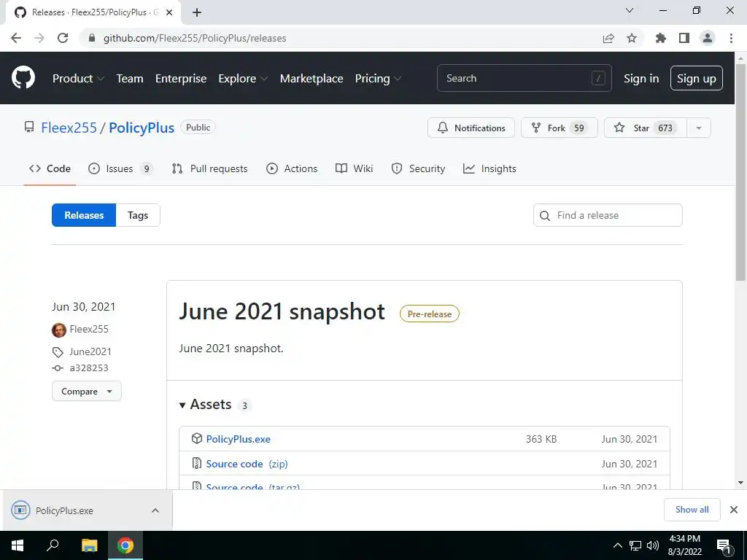Click the share page icon in address bar
This screenshot has height=560, width=747.
tap(608, 38)
